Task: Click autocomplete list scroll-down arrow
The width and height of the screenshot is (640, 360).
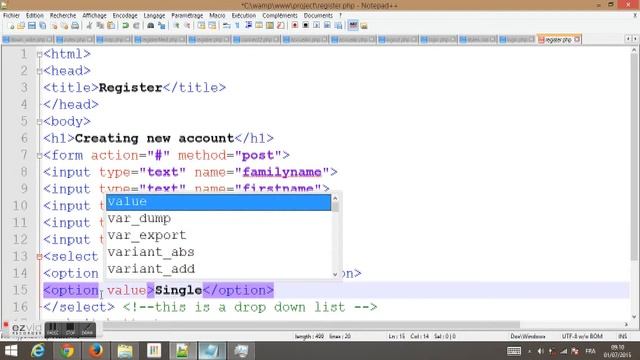Action: click(335, 274)
